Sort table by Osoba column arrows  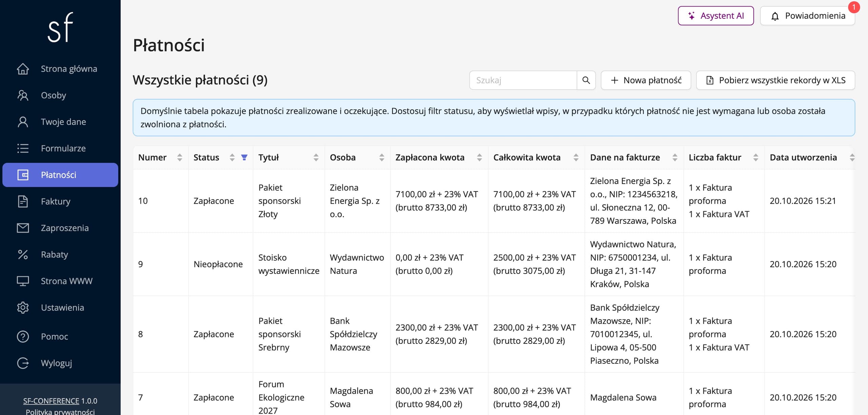(381, 157)
